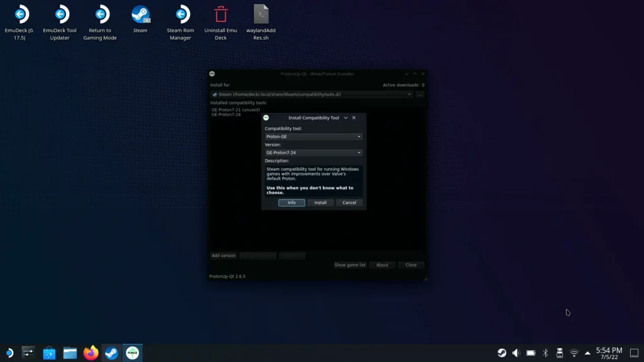Viewport: 644px width, 362px height.
Task: Click Add version in ProtonUp-Qt window
Action: pyautogui.click(x=223, y=256)
